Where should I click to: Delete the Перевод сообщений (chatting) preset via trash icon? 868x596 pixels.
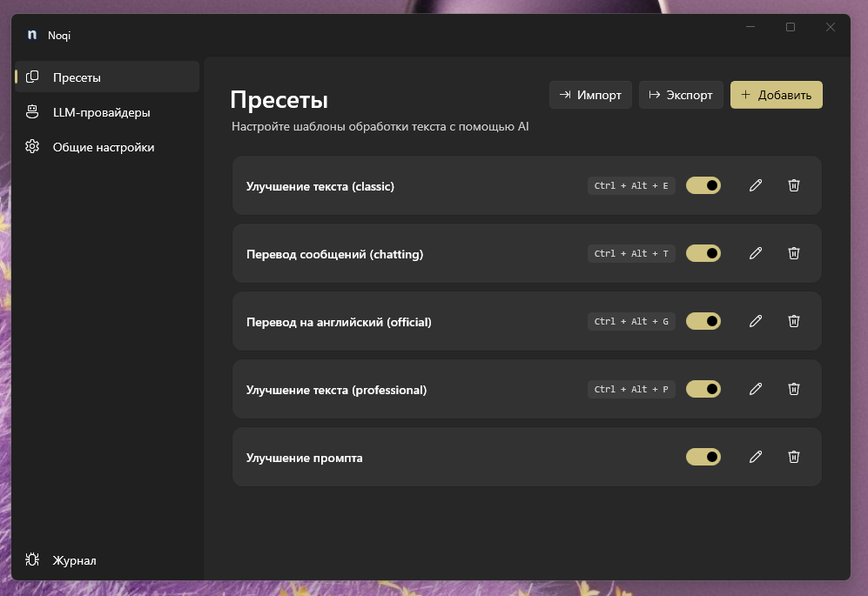(x=793, y=253)
